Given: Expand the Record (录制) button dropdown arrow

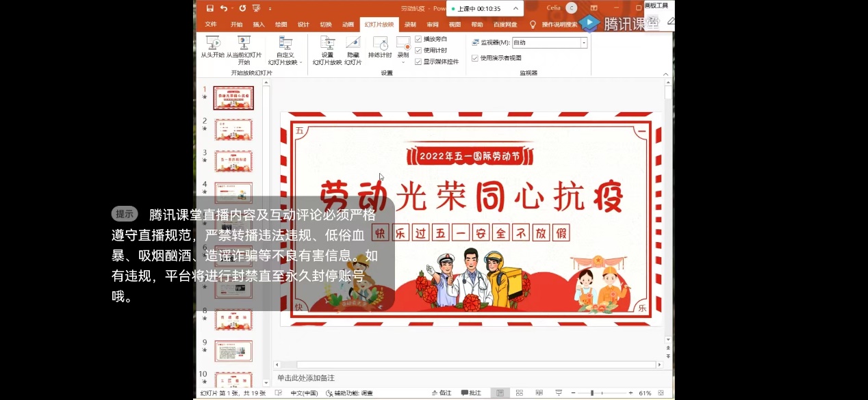Looking at the screenshot, I should pos(403,62).
